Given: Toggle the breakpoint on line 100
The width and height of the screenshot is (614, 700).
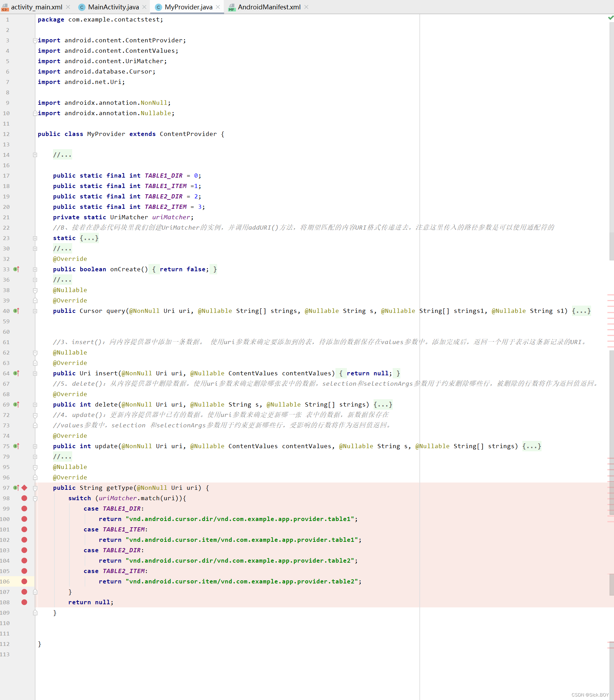Looking at the screenshot, I should [x=24, y=519].
